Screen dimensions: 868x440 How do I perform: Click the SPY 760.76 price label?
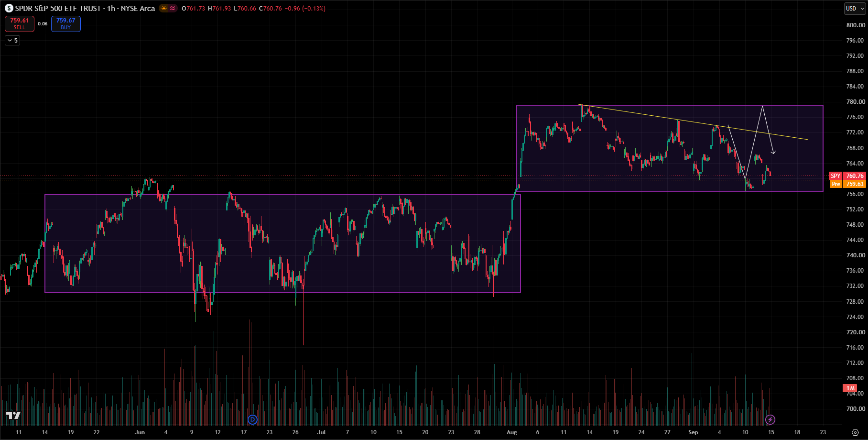[847, 176]
